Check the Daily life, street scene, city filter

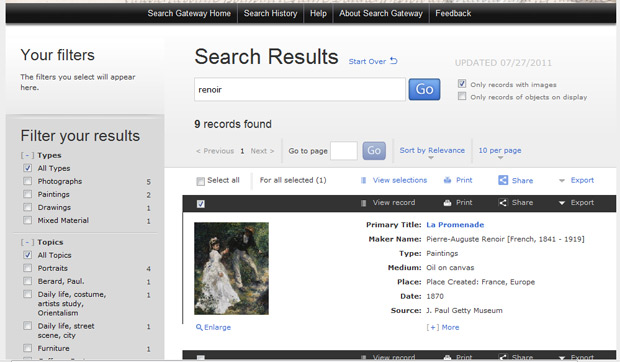[27, 326]
